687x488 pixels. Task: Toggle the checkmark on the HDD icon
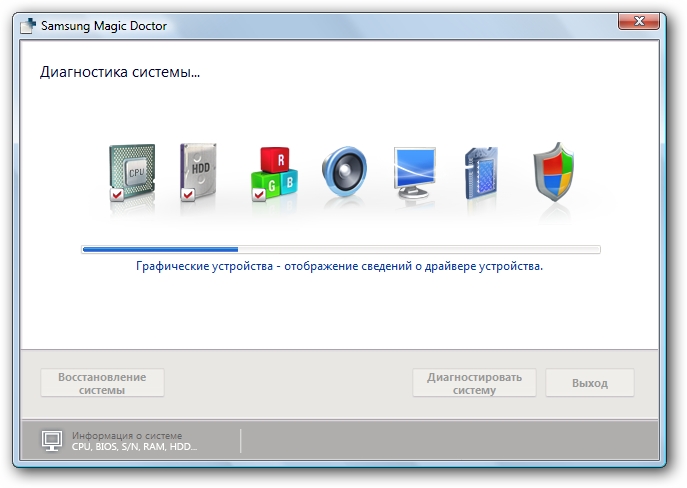pos(188,194)
